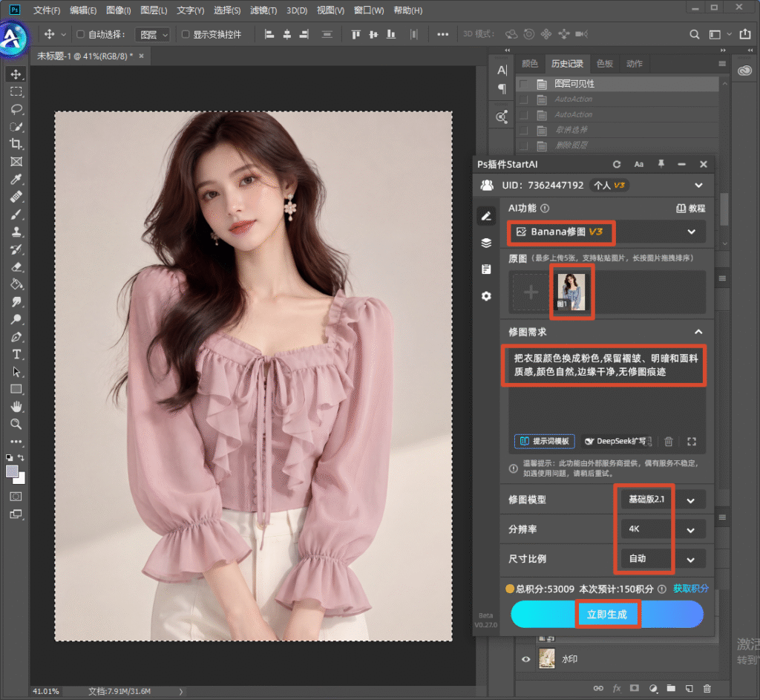The image size is (760, 700).
Task: Select the Clone Stamp tool
Action: 16,232
